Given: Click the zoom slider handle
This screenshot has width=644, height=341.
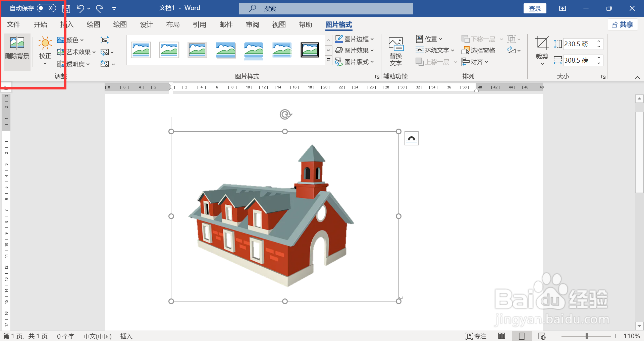Looking at the screenshot, I should tap(587, 336).
